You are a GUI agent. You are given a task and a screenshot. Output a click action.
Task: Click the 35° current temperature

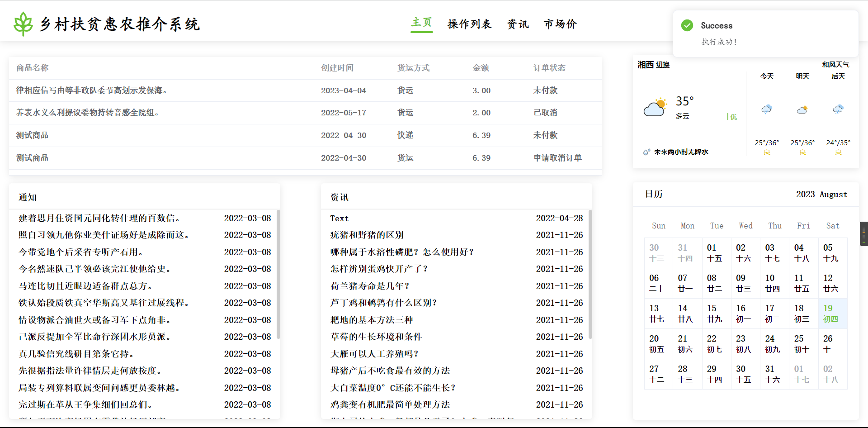(684, 101)
